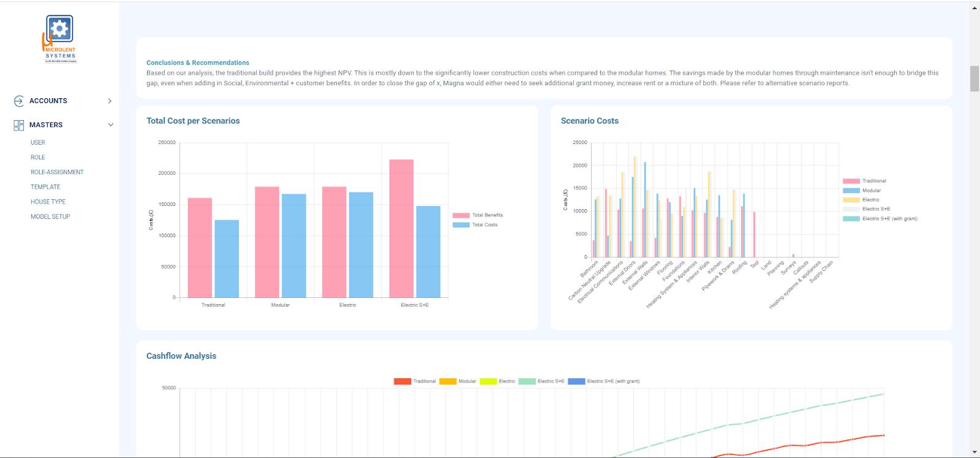The height and width of the screenshot is (458, 980).
Task: Click the Microlent Systems logo
Action: tap(59, 39)
